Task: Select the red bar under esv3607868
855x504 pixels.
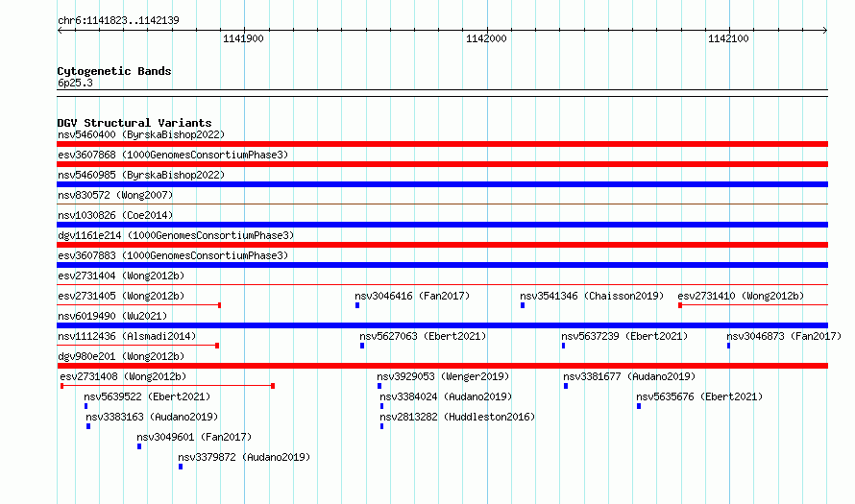Action: click(442, 164)
